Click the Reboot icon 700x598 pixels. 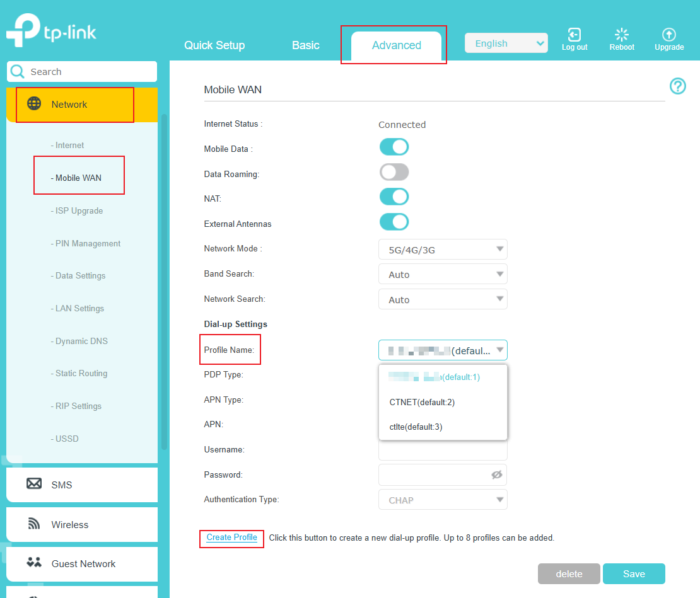pyautogui.click(x=622, y=35)
